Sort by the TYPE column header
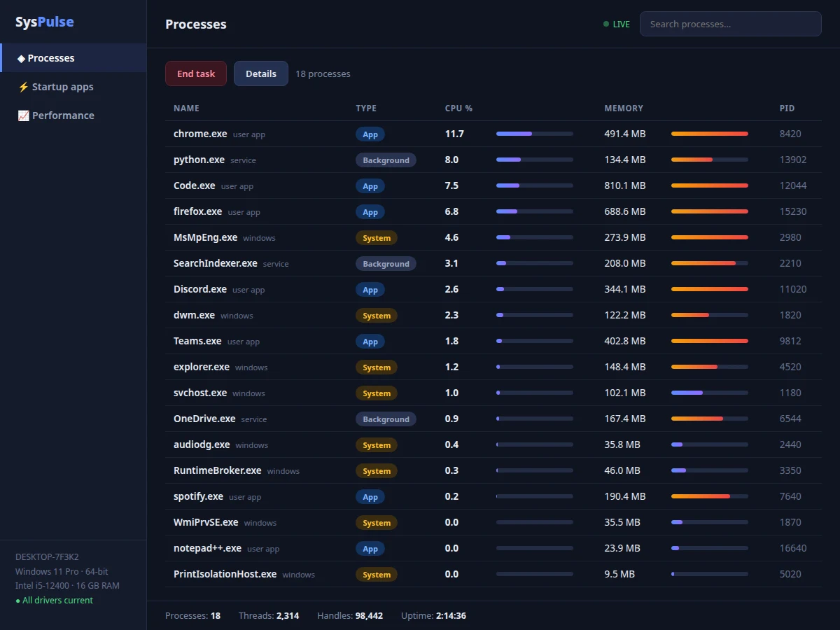The width and height of the screenshot is (840, 630). (366, 108)
